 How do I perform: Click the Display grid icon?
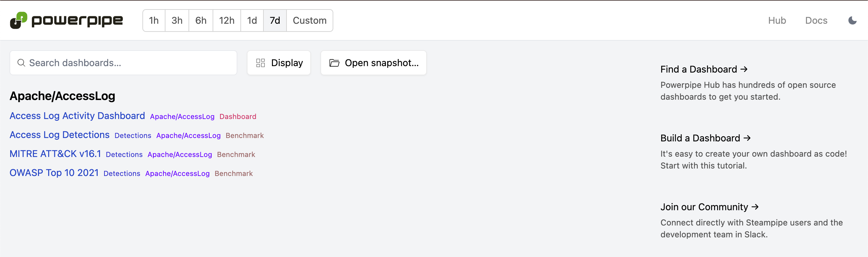260,63
